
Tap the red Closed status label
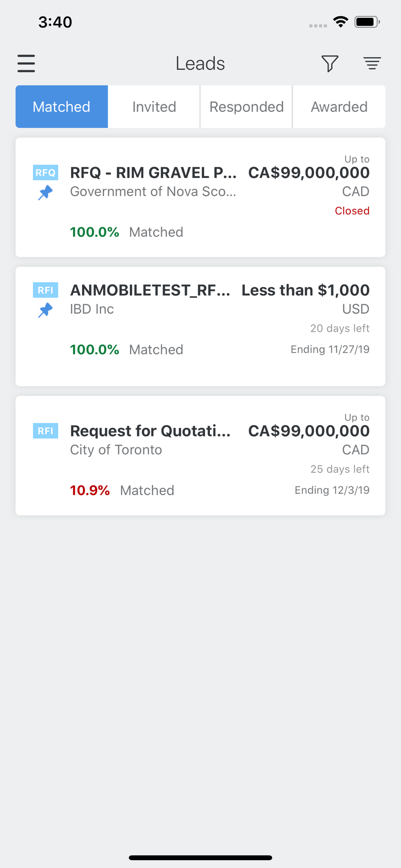352,211
